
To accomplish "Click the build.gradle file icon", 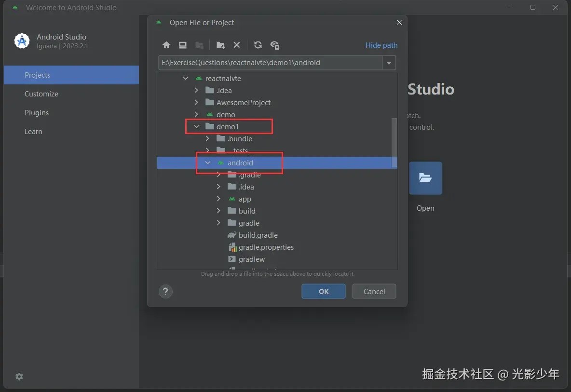I will click(231, 235).
